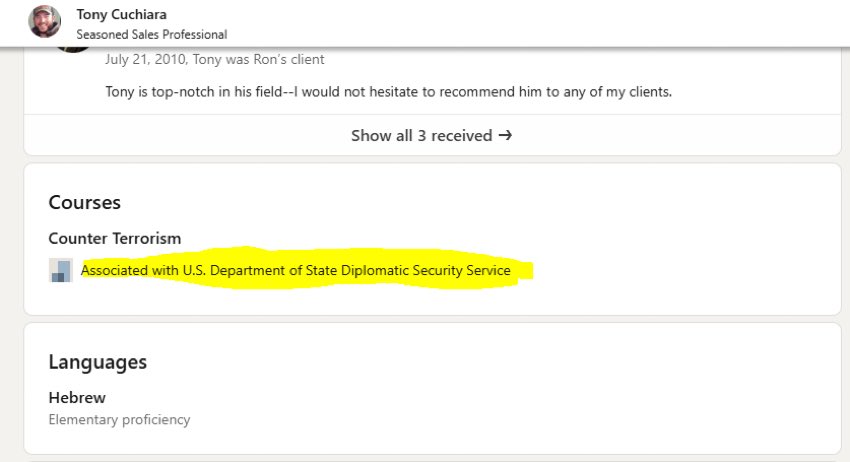Select the Hebrew language entry

pyautogui.click(x=77, y=397)
